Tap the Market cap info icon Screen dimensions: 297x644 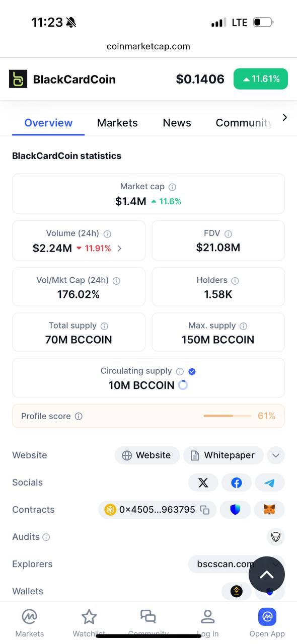pyautogui.click(x=172, y=187)
